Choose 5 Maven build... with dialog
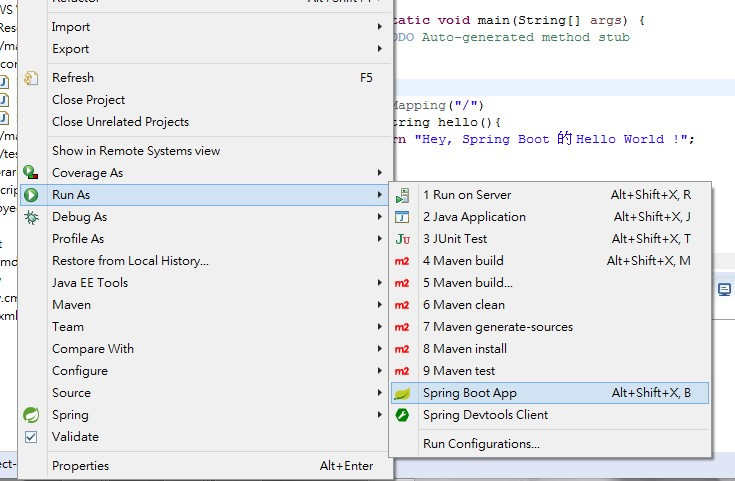 [x=550, y=283]
